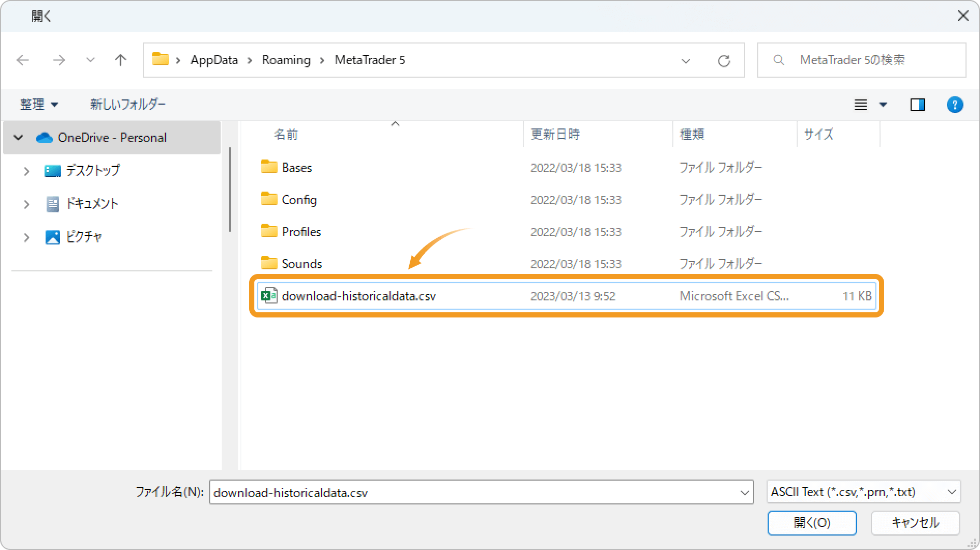Open the file name dropdown arrow
The height and width of the screenshot is (550, 980).
745,493
